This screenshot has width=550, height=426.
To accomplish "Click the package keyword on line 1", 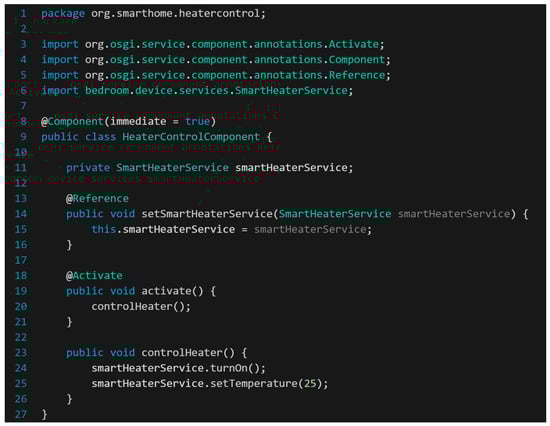I will pyautogui.click(x=63, y=14).
